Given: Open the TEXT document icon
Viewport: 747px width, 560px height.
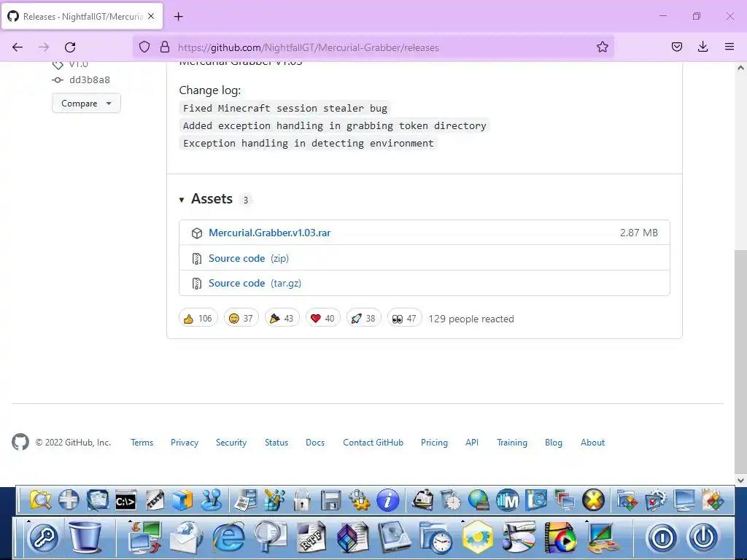Looking at the screenshot, I should pyautogui.click(x=155, y=500).
